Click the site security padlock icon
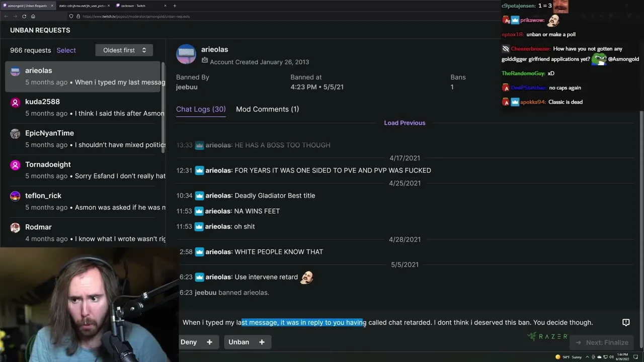 click(78, 17)
